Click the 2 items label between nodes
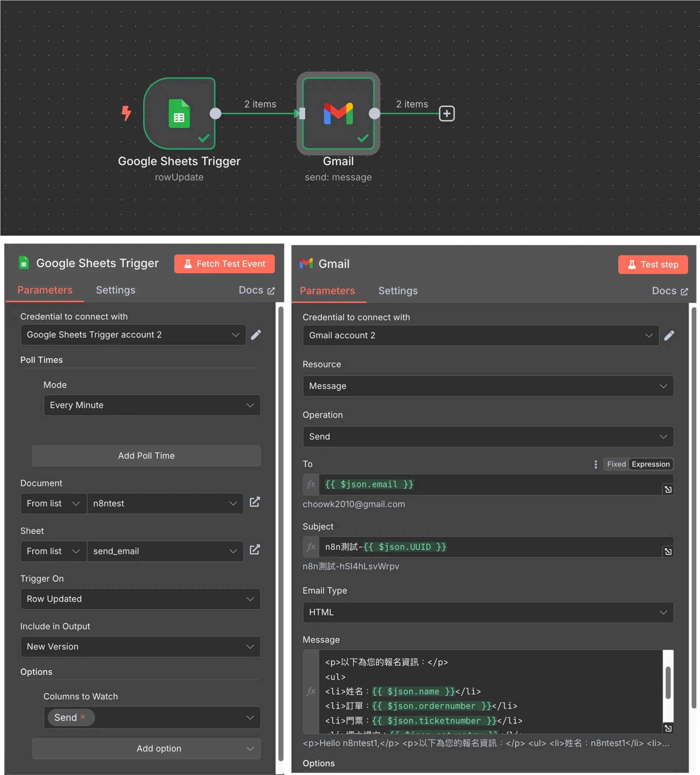This screenshot has height=775, width=700. 260,104
